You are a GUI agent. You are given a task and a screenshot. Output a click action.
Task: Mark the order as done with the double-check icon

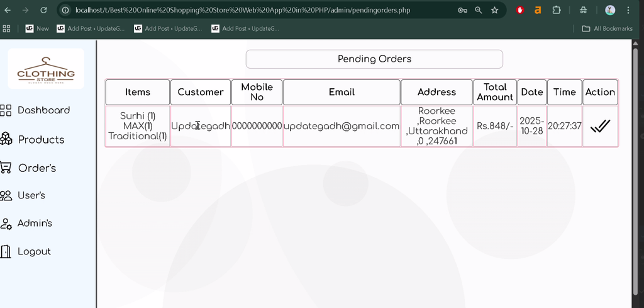[x=600, y=126]
